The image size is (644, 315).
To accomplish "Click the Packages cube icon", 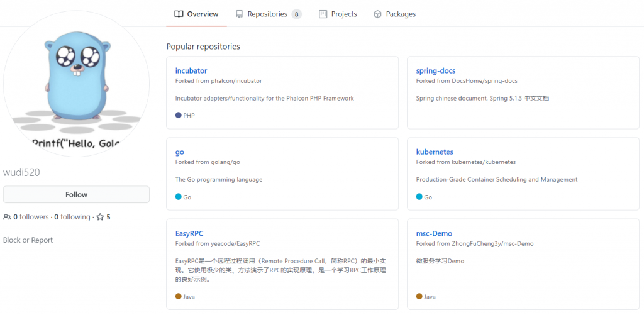I will pos(377,14).
